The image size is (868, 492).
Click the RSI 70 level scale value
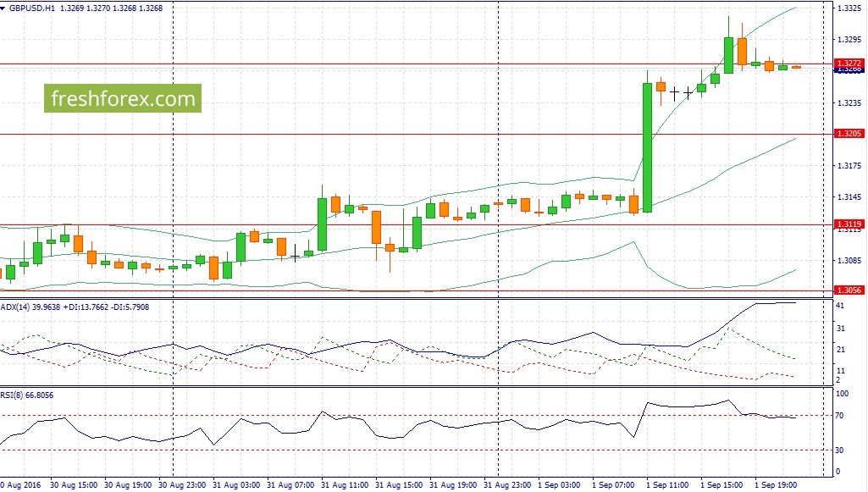(839, 416)
